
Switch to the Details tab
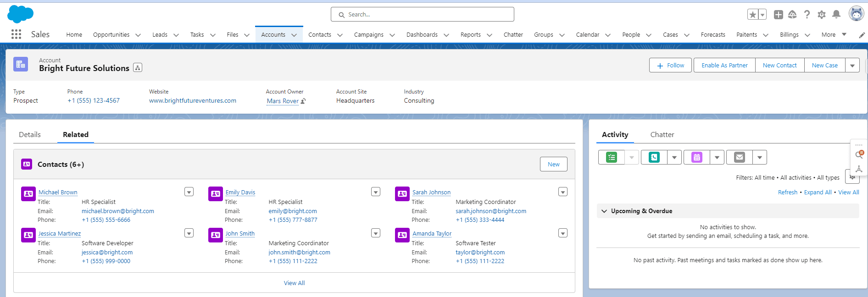(30, 135)
